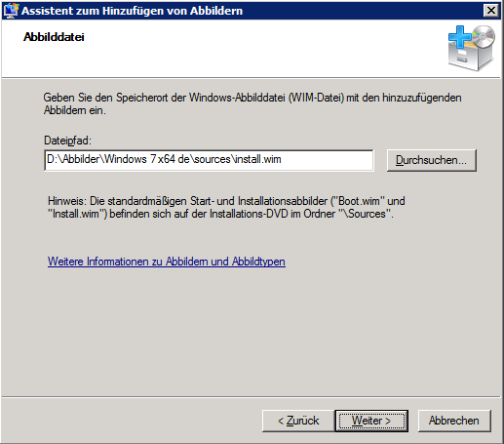This screenshot has width=504, height=444.
Task: Click the blue plus symbol in header graphic
Action: pos(460,37)
